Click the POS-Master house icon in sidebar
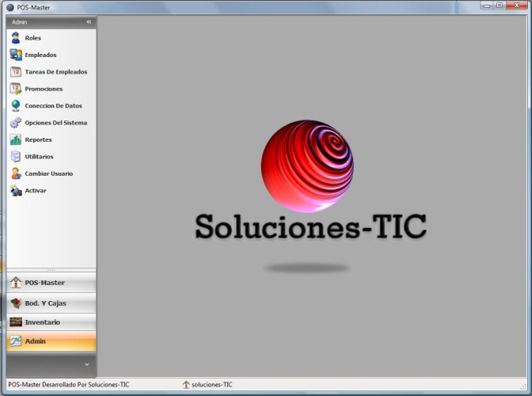 coord(16,282)
